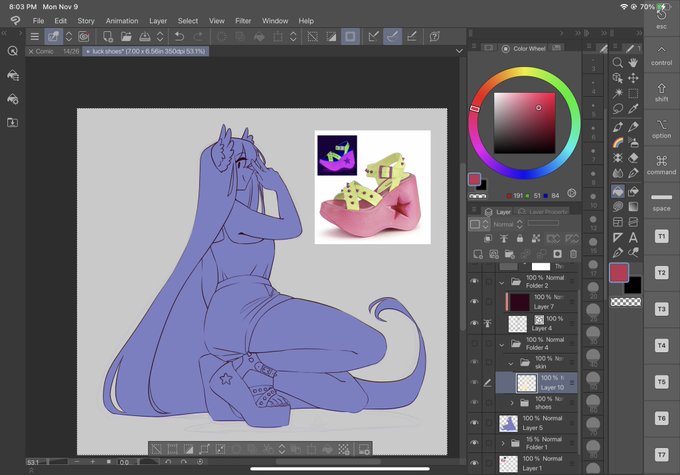The image size is (680, 475).
Task: Click the Undo arrow in command bar
Action: coord(179,37)
